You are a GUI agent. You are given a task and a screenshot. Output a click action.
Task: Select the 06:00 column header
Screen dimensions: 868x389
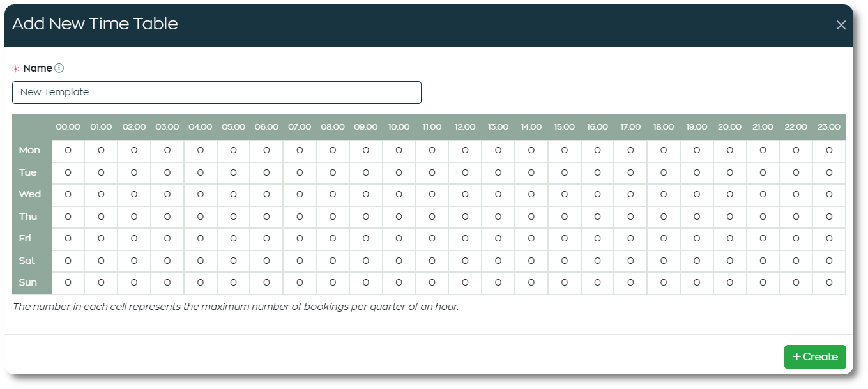tap(266, 127)
